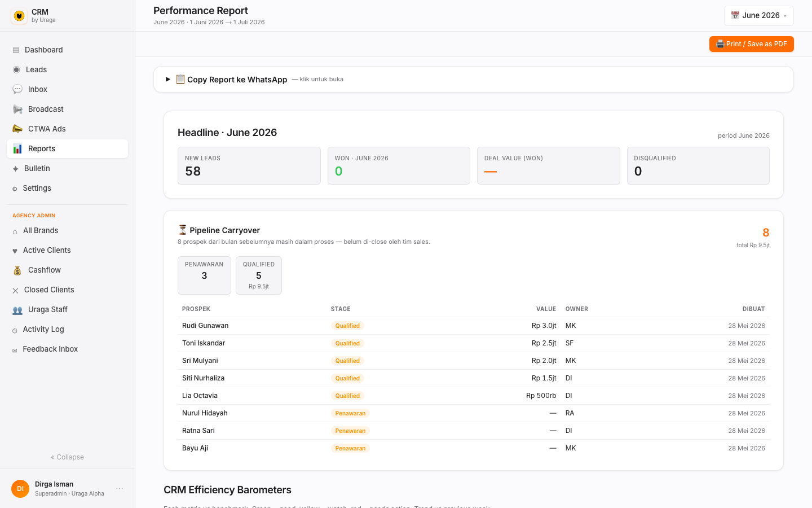Click prospect name Sri Mulyani
The height and width of the screenshot is (508, 812).
(x=200, y=361)
